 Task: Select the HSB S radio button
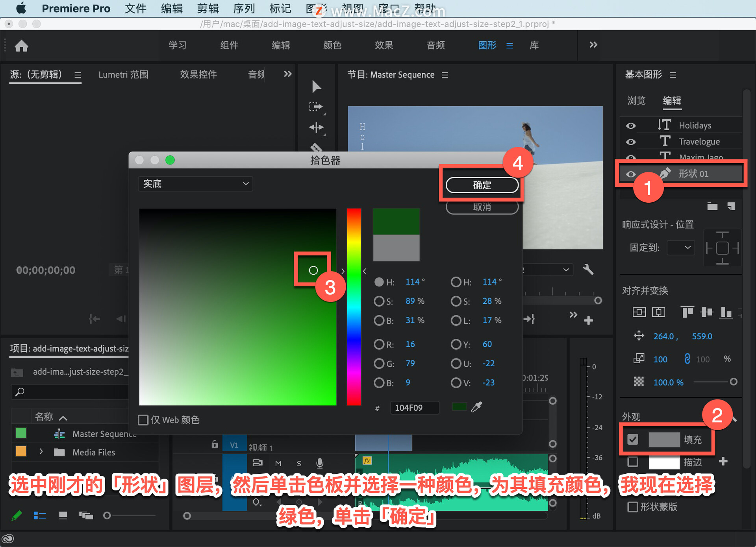click(379, 301)
